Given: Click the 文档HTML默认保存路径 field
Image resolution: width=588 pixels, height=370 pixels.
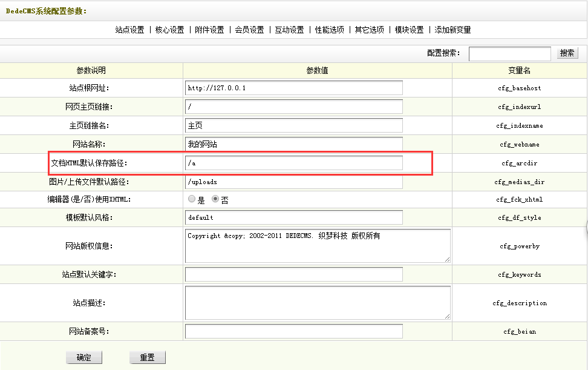Looking at the screenshot, I should (x=293, y=163).
